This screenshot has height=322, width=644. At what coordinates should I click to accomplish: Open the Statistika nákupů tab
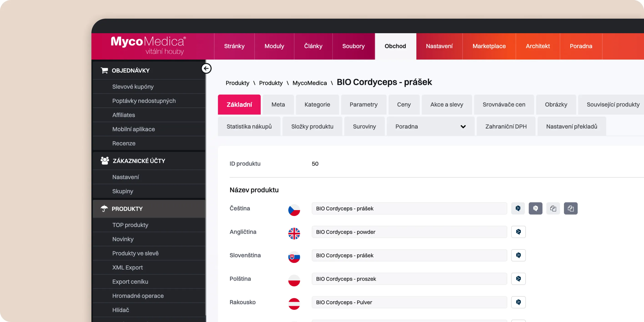(x=249, y=126)
